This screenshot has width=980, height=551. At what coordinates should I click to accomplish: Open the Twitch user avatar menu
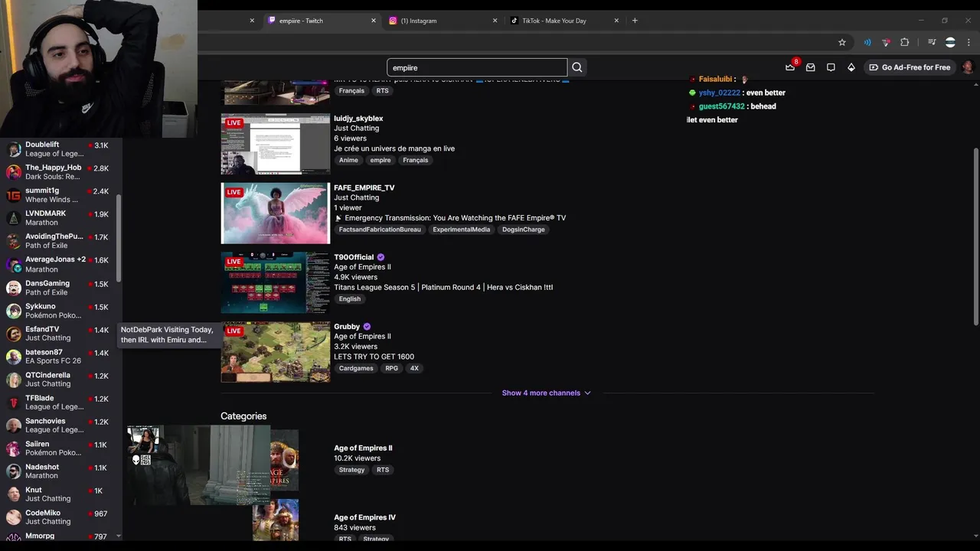[x=968, y=67]
